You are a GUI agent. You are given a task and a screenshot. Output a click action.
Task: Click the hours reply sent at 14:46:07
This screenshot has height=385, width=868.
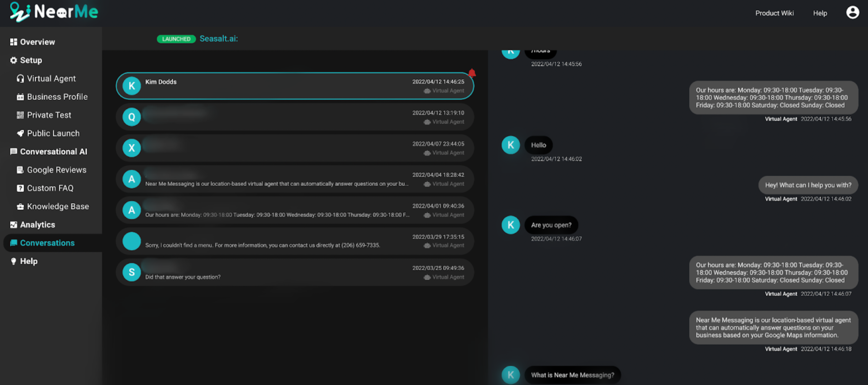point(774,272)
